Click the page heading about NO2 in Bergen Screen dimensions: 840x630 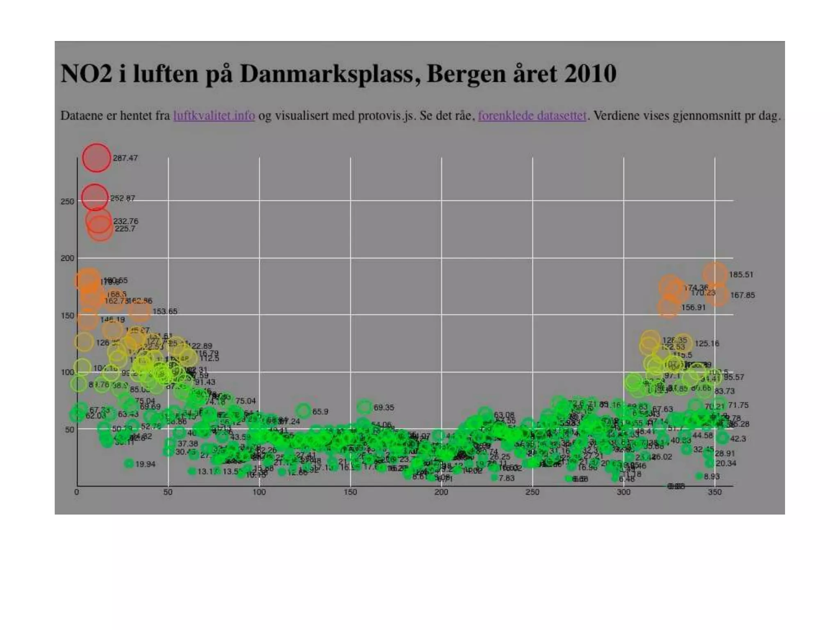(x=338, y=74)
